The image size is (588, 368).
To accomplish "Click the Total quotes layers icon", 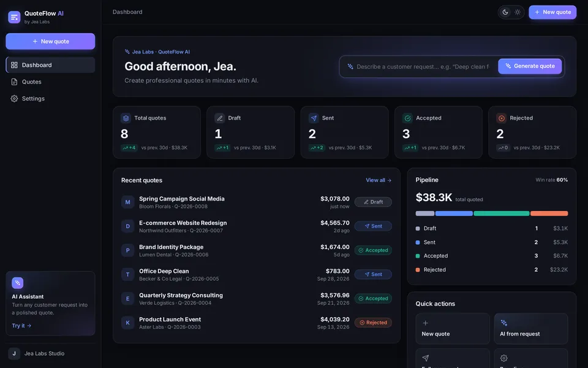I will tap(126, 118).
